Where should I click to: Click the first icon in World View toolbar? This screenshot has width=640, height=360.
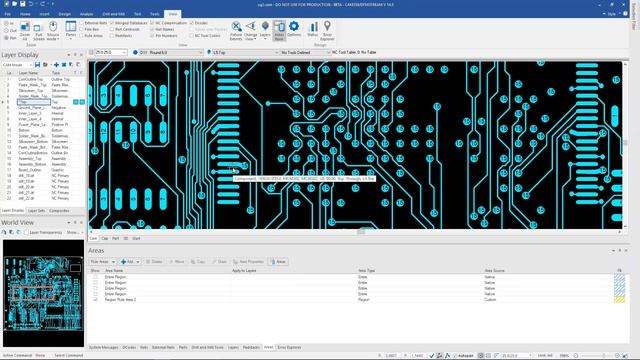(4, 232)
